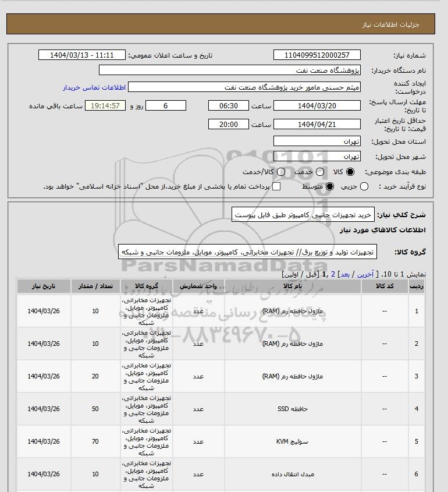Image resolution: width=448 pixels, height=492 pixels.
Task: Click the تعداد / مقدار column header
Action: (x=95, y=286)
